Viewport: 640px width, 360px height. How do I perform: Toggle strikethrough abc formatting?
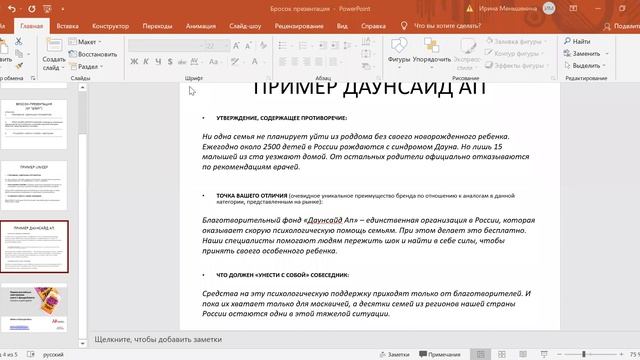tap(182, 62)
